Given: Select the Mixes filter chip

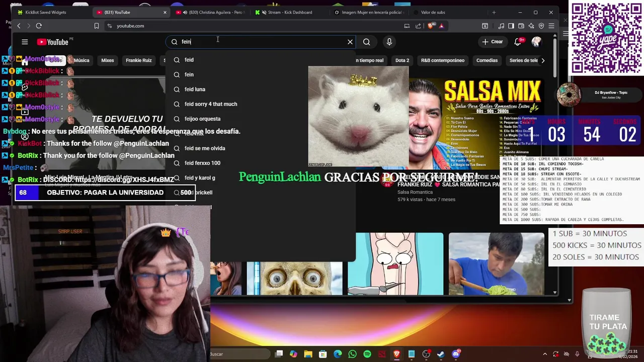Looking at the screenshot, I should [108, 60].
